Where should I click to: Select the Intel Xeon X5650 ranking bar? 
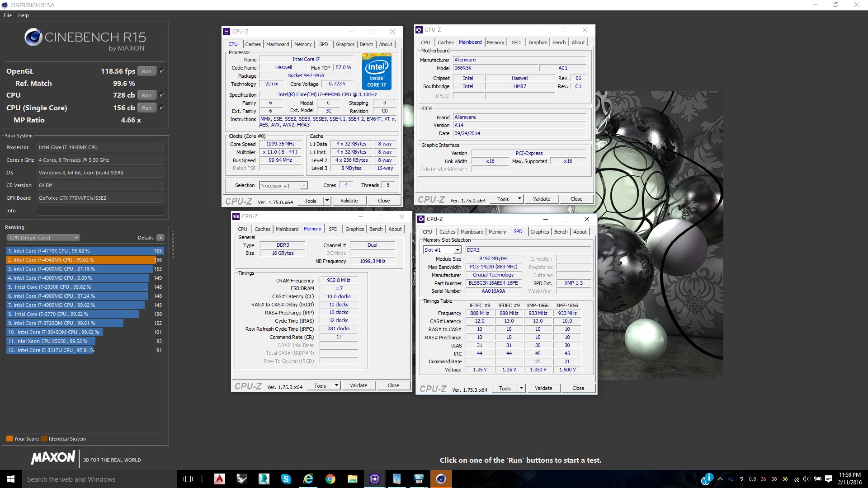51,341
